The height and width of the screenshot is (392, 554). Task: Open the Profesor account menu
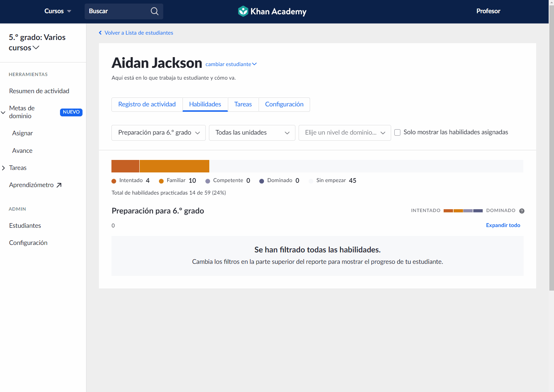(x=488, y=11)
